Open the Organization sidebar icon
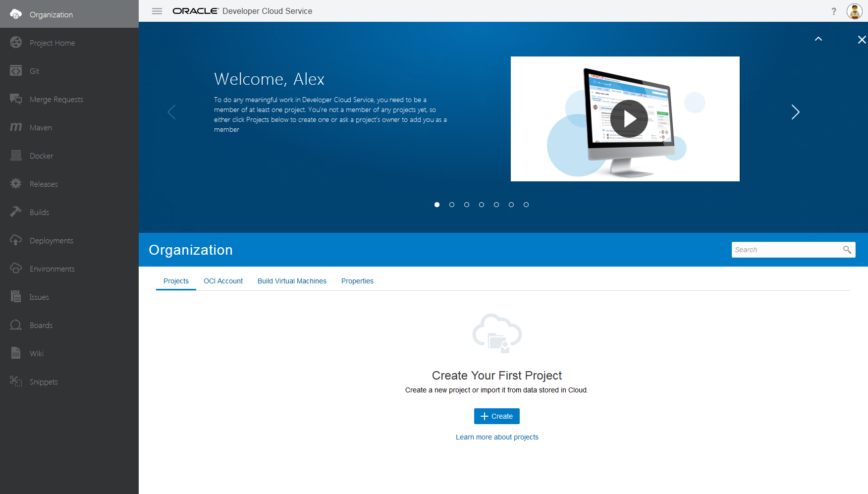The width and height of the screenshot is (868, 494). point(16,14)
